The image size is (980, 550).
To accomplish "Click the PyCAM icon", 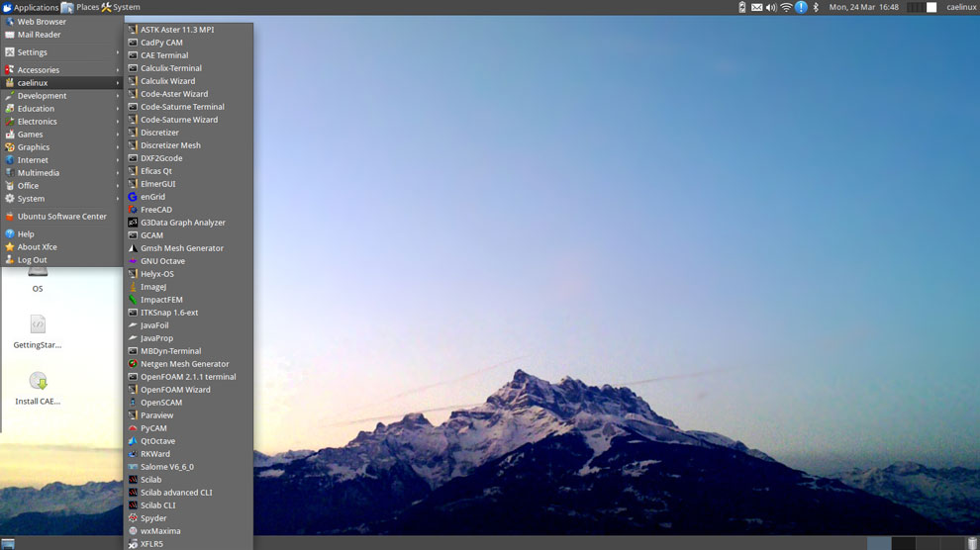I will pos(133,428).
